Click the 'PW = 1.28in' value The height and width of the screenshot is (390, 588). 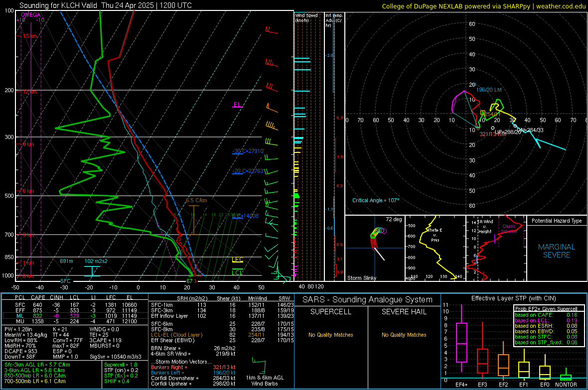tap(18, 329)
